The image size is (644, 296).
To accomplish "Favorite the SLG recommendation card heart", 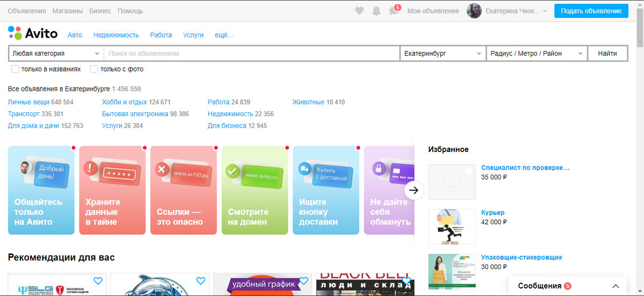I will click(98, 281).
